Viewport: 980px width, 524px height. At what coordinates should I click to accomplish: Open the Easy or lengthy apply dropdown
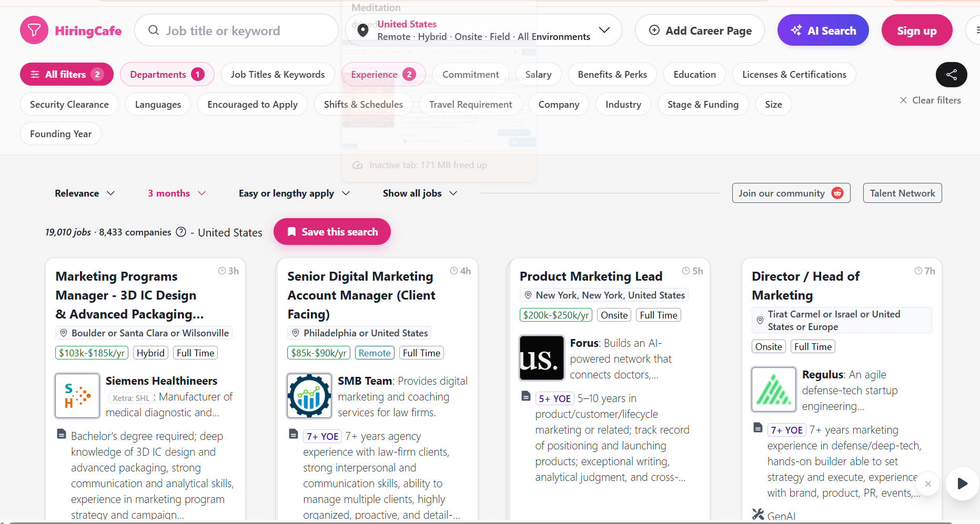(x=294, y=193)
